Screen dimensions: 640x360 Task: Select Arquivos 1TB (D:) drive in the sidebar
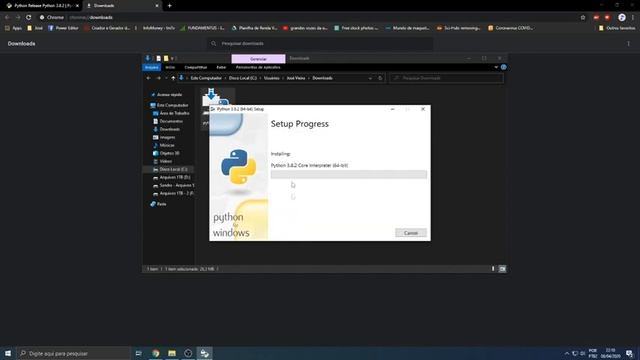(174, 177)
